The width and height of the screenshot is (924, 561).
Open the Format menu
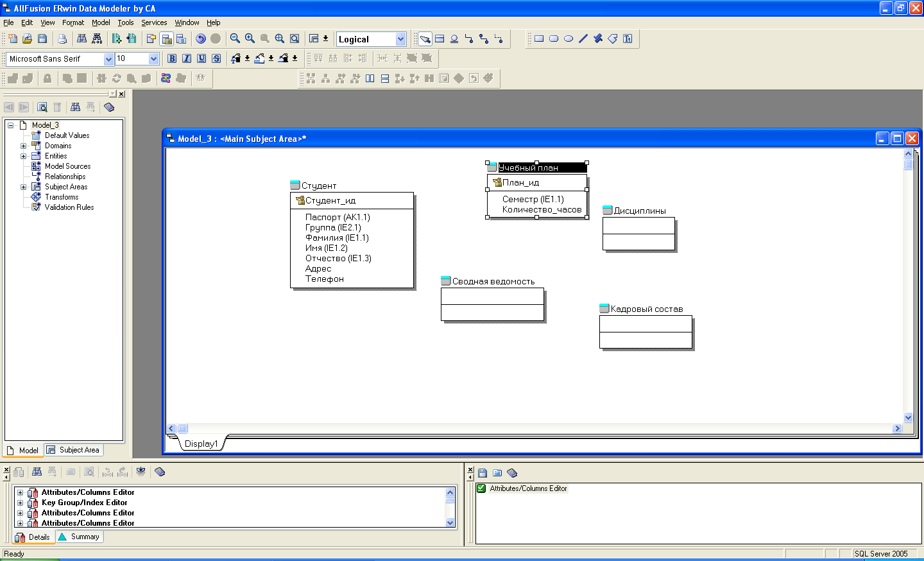tap(73, 22)
